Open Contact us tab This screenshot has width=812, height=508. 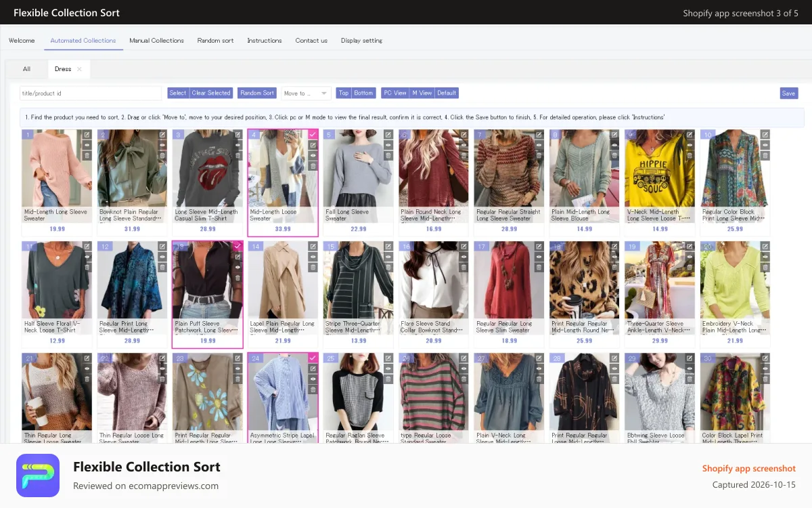pyautogui.click(x=311, y=41)
